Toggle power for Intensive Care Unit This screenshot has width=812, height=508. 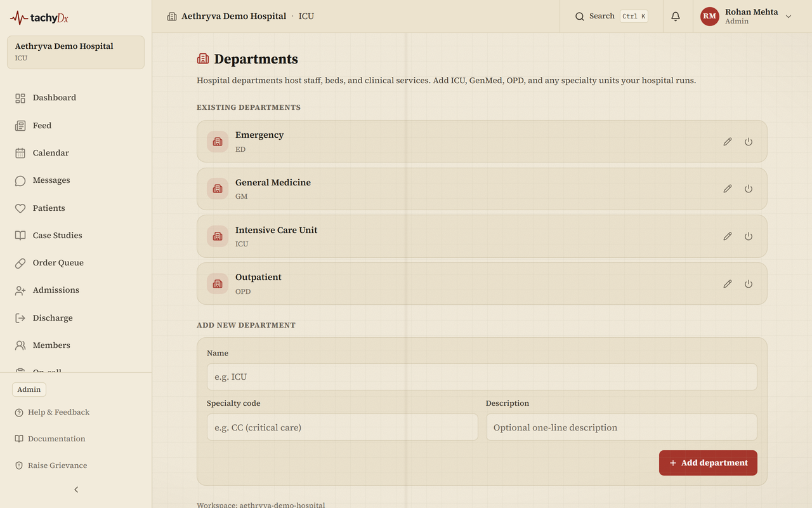pyautogui.click(x=749, y=236)
